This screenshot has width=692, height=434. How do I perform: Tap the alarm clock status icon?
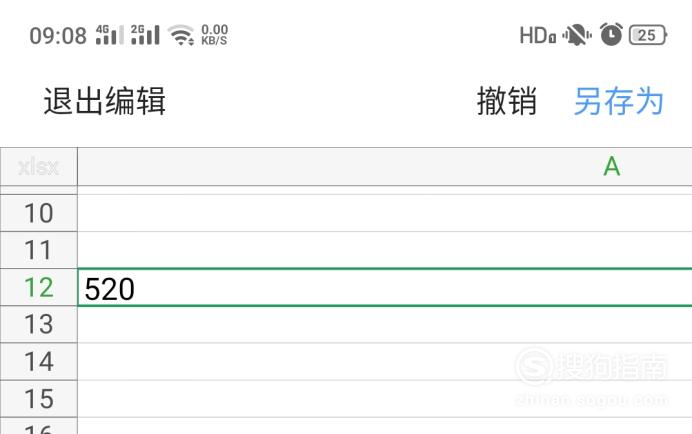(611, 34)
